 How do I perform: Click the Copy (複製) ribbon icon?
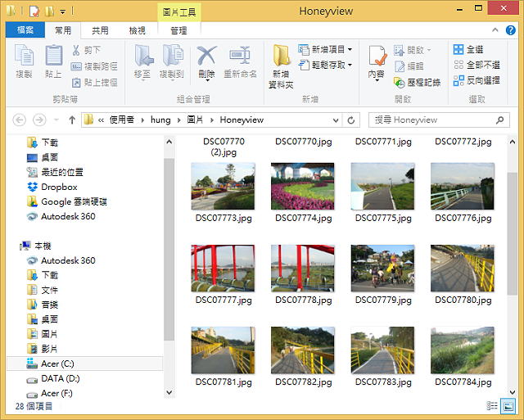pyautogui.click(x=24, y=55)
